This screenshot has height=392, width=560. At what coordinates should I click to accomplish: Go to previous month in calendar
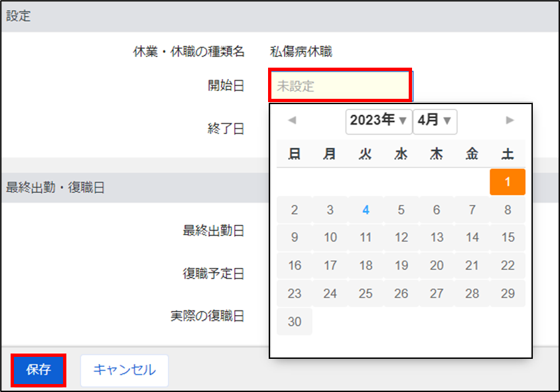coord(292,120)
